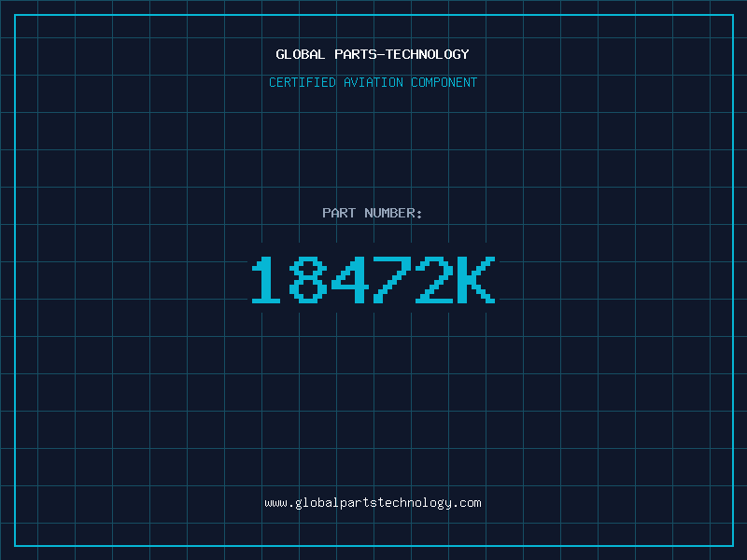Click the CERTIFIED AVIATION COMPONENT subtitle
Screen dimensions: 747x560
tap(373, 82)
